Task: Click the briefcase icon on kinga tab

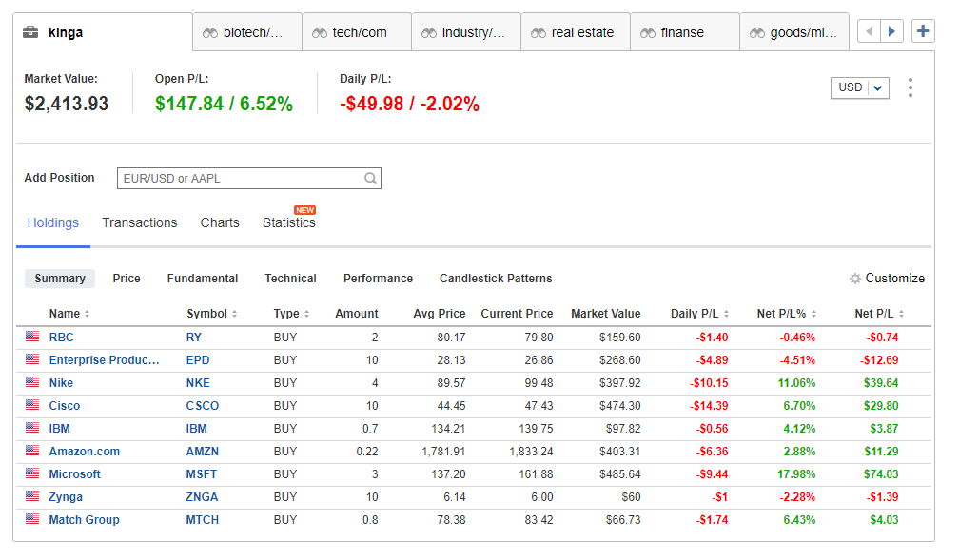Action: 30,32
